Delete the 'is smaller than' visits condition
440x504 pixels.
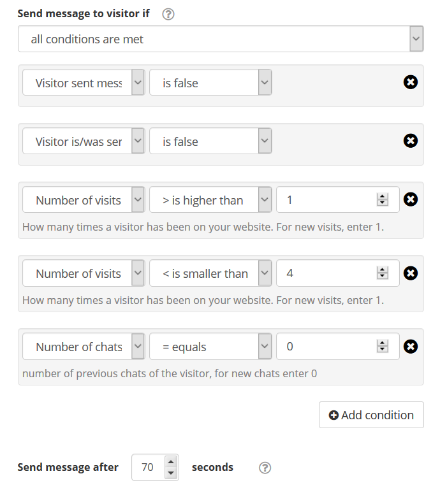coord(411,273)
